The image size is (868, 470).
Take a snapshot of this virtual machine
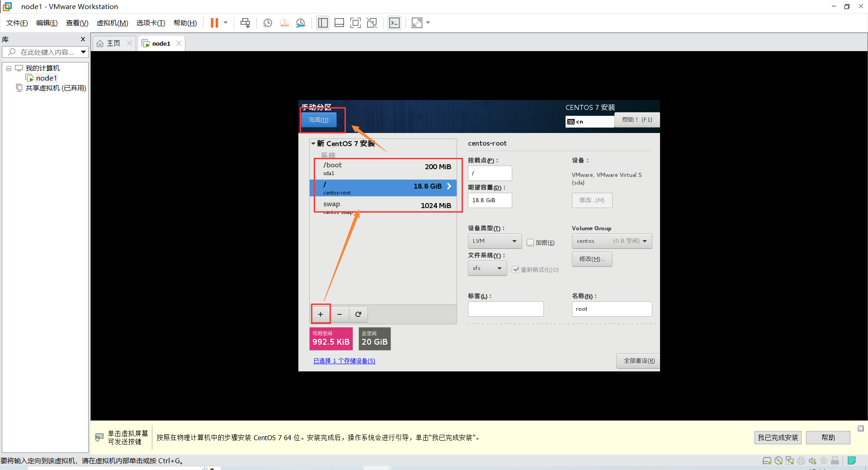[268, 23]
